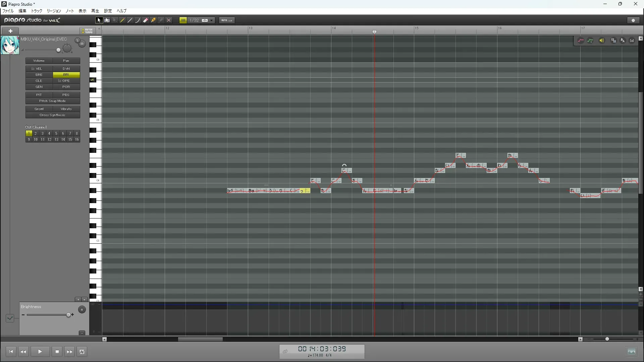Select the pencil draw tool
The width and height of the screenshot is (644, 362).
pyautogui.click(x=122, y=20)
